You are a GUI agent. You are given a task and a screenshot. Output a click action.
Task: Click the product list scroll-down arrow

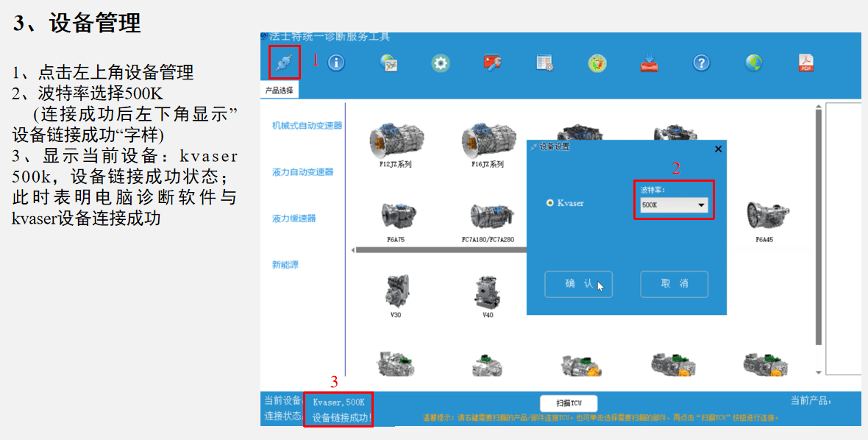819,372
